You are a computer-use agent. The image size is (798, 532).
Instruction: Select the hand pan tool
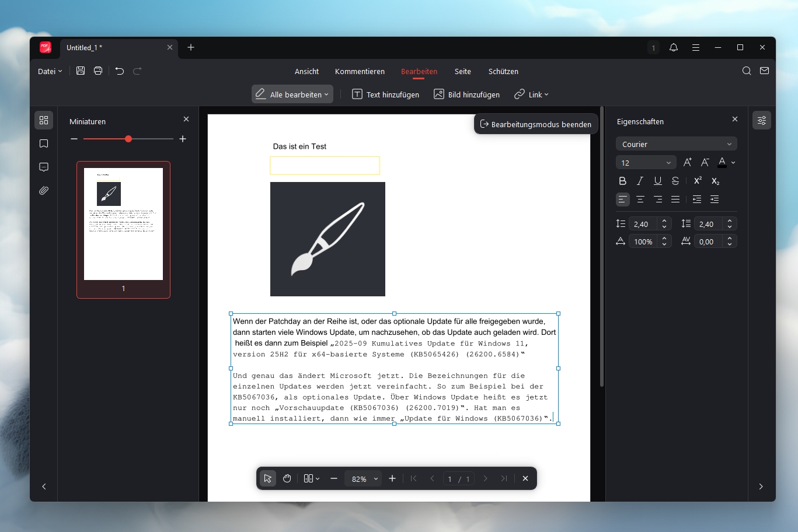pos(287,478)
